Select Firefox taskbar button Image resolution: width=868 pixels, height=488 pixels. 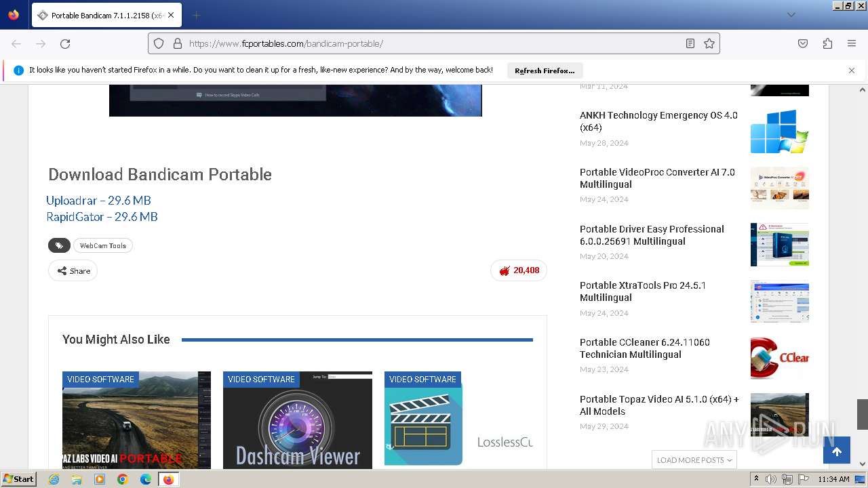[168, 479]
